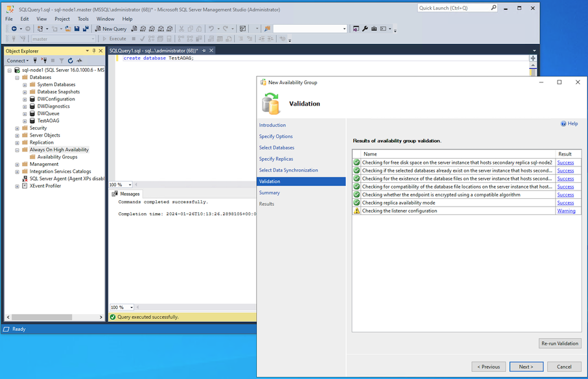The image size is (588, 379).
Task: Click the MDX query icon in toolbar
Action: point(143,29)
